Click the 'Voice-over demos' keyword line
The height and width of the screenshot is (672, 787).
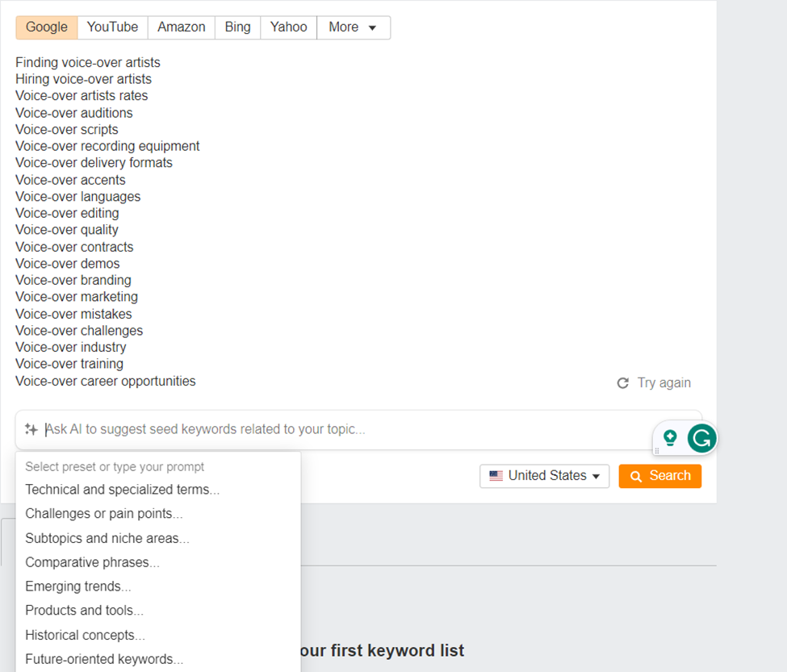pos(68,264)
